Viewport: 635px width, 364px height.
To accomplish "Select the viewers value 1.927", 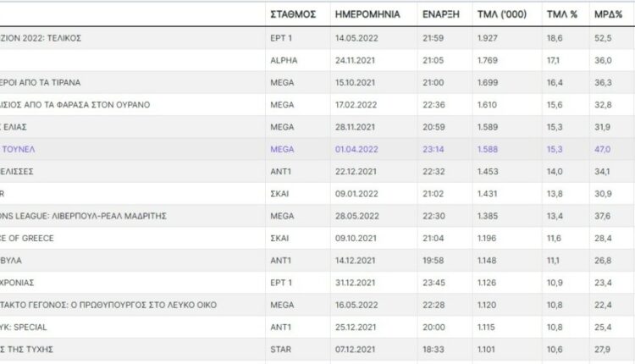I will coord(488,38).
